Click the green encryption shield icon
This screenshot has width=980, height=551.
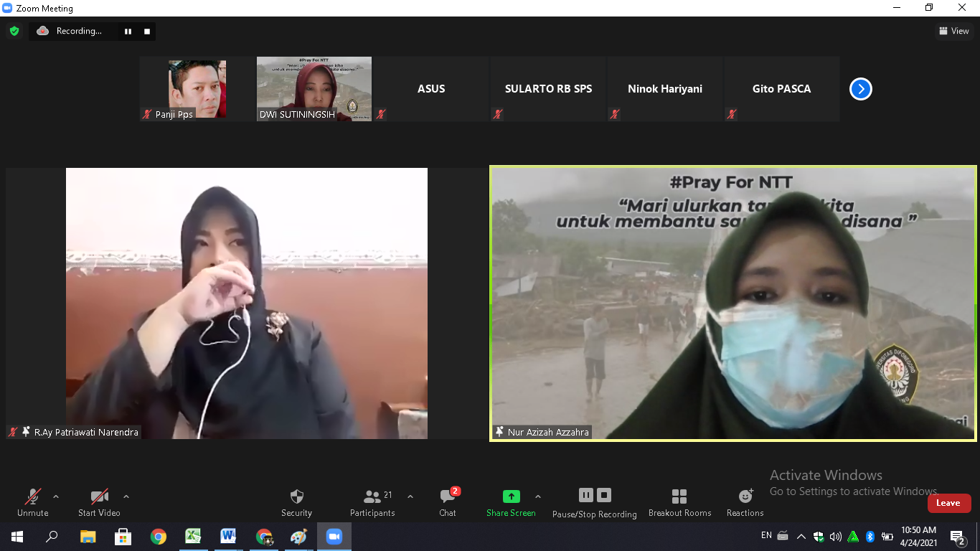coord(14,31)
